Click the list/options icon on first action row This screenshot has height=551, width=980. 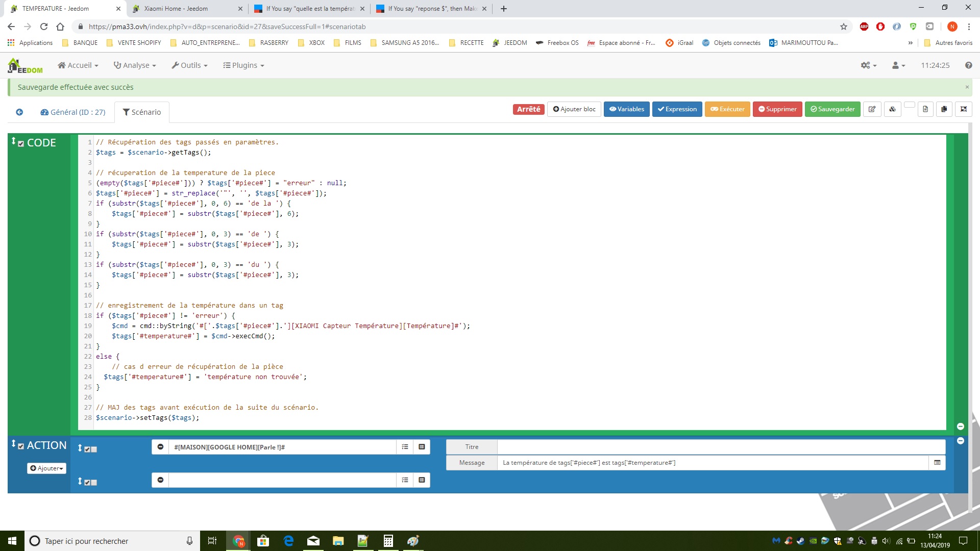(405, 447)
